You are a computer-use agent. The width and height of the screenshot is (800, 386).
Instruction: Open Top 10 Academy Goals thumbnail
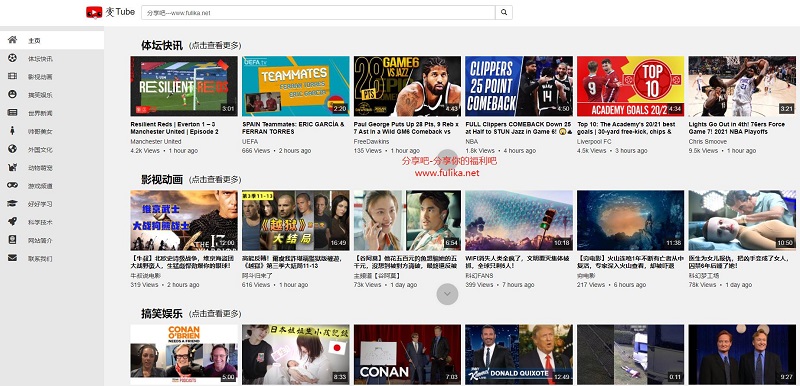click(x=631, y=86)
